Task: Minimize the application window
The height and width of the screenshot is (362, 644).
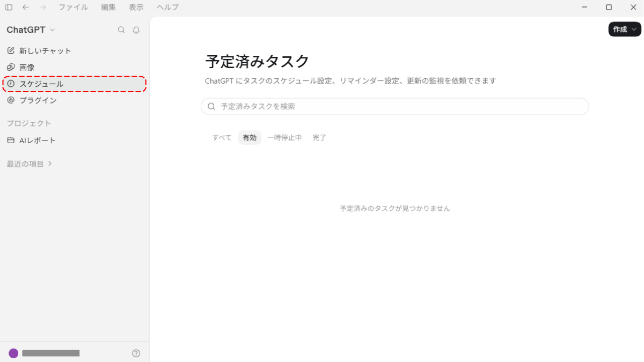Action: coord(584,7)
